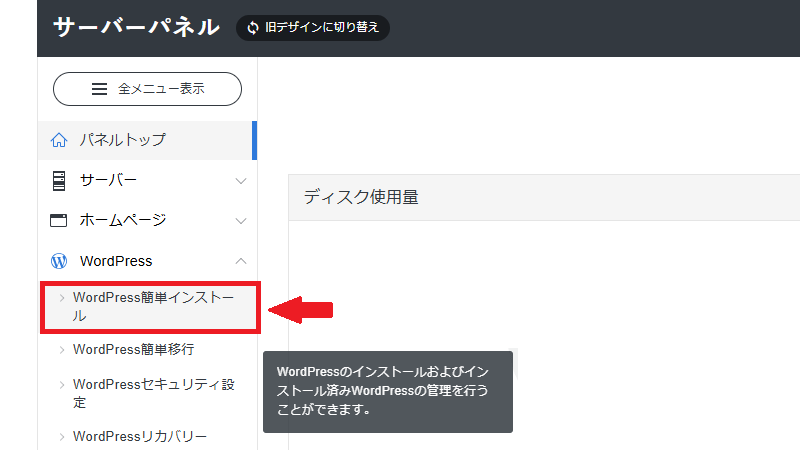
Task: Click the サーバーパネル title in header
Action: [136, 27]
